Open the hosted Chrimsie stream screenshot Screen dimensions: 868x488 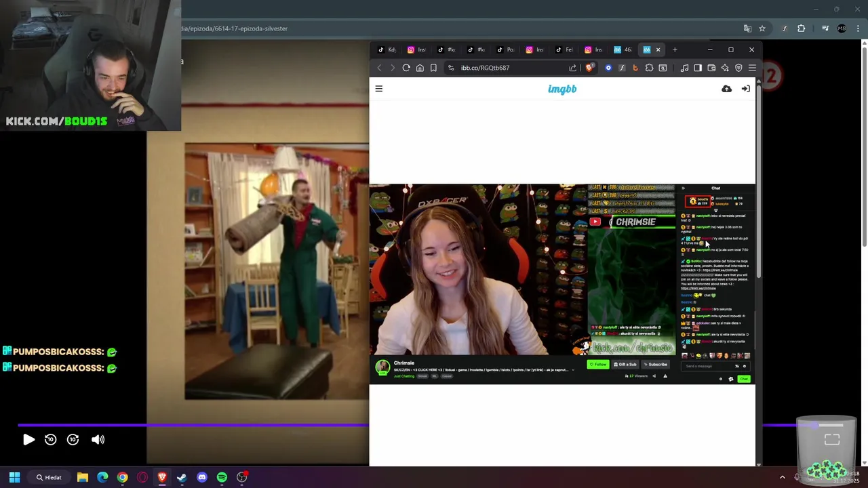click(x=562, y=284)
